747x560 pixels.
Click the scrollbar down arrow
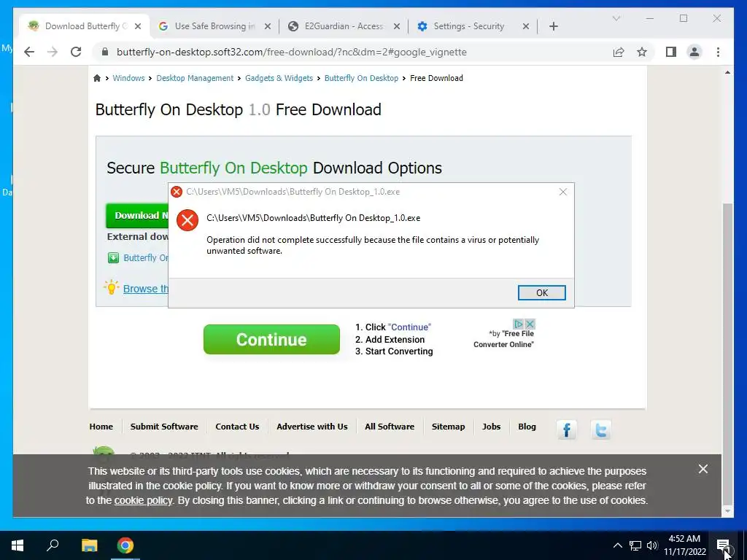click(727, 511)
